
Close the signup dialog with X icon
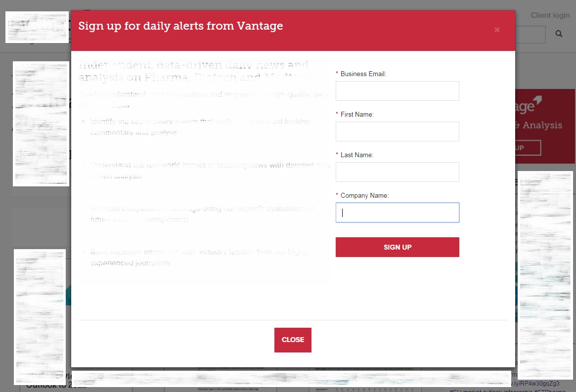(497, 30)
